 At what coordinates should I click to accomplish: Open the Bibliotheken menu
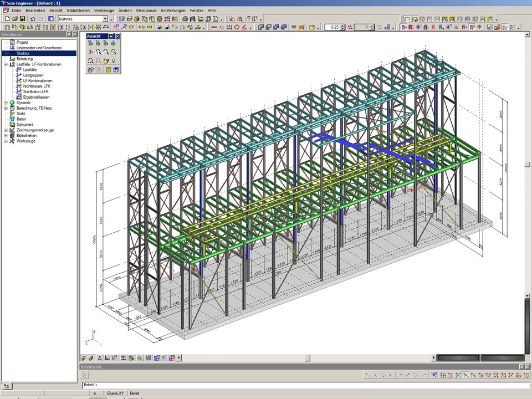click(x=78, y=11)
